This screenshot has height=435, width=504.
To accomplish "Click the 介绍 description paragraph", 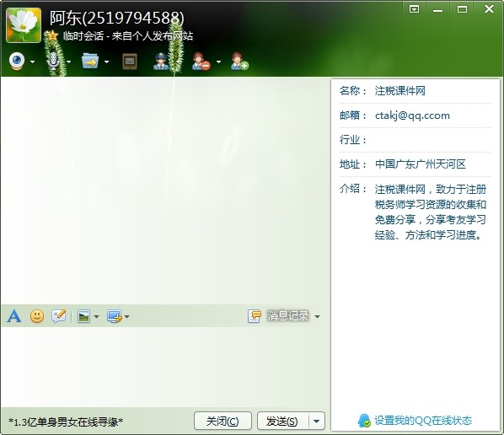I will click(x=431, y=212).
